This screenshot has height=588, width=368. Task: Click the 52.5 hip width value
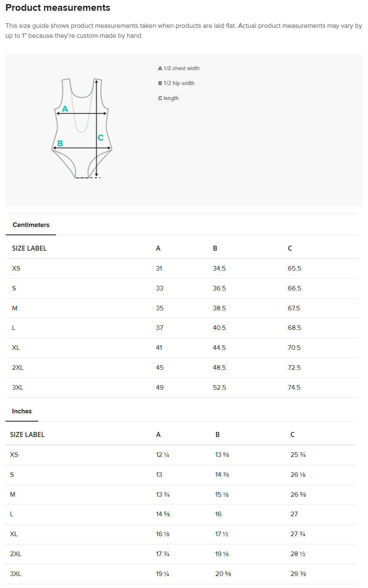pyautogui.click(x=219, y=388)
